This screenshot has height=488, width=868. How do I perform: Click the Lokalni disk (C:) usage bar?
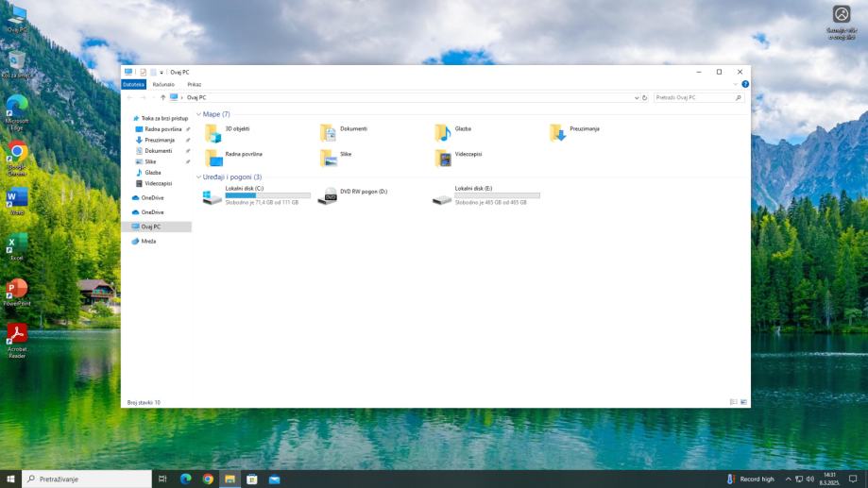tap(268, 195)
